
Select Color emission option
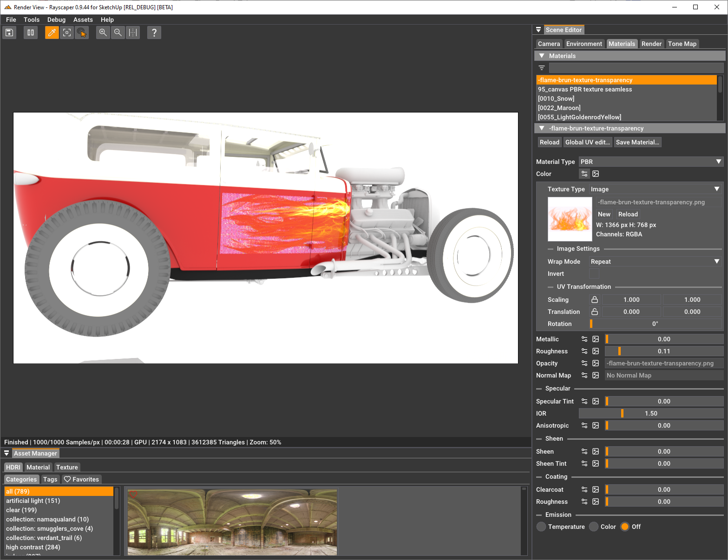click(x=594, y=527)
